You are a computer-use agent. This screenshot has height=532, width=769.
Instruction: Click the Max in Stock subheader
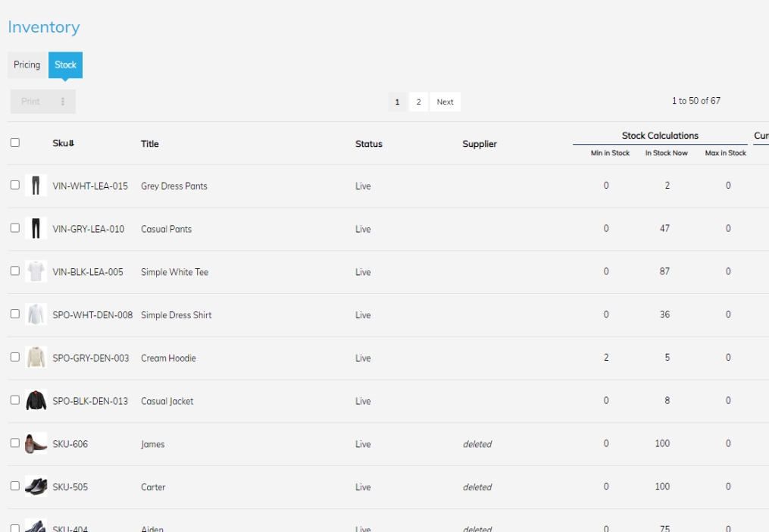[x=725, y=153]
